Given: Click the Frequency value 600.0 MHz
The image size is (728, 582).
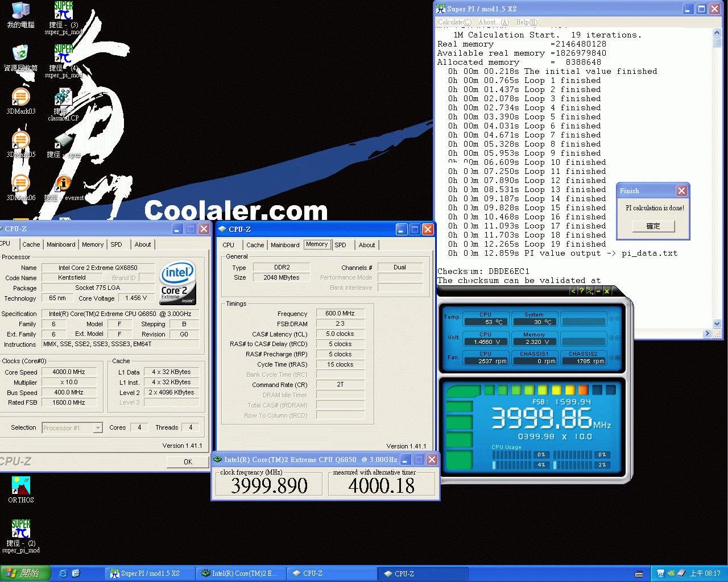Looking at the screenshot, I should click(x=340, y=313).
